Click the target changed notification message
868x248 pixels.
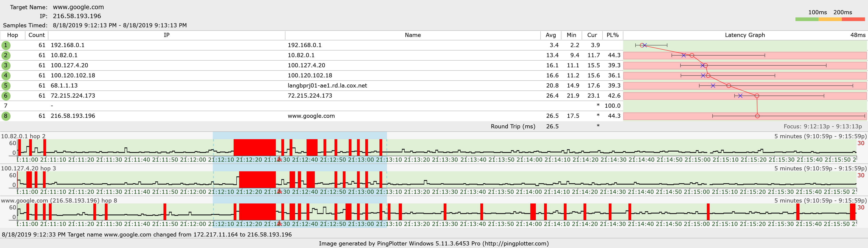[147, 234]
